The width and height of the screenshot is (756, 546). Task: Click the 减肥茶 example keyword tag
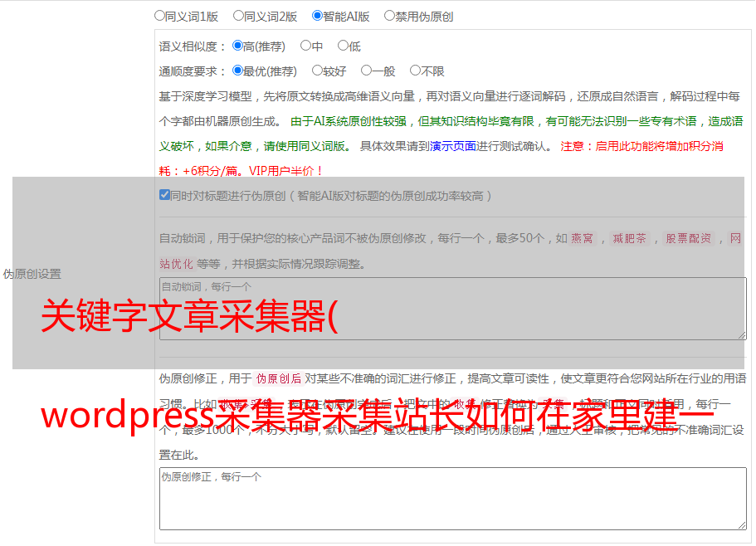629,238
